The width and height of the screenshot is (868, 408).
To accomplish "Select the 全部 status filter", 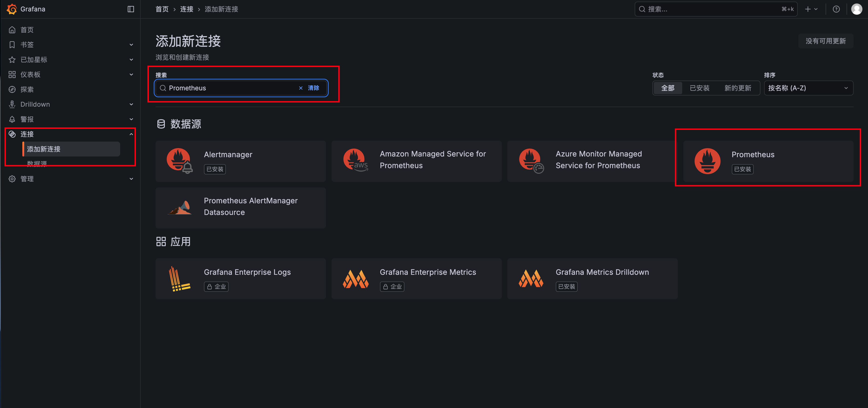I will click(x=668, y=88).
